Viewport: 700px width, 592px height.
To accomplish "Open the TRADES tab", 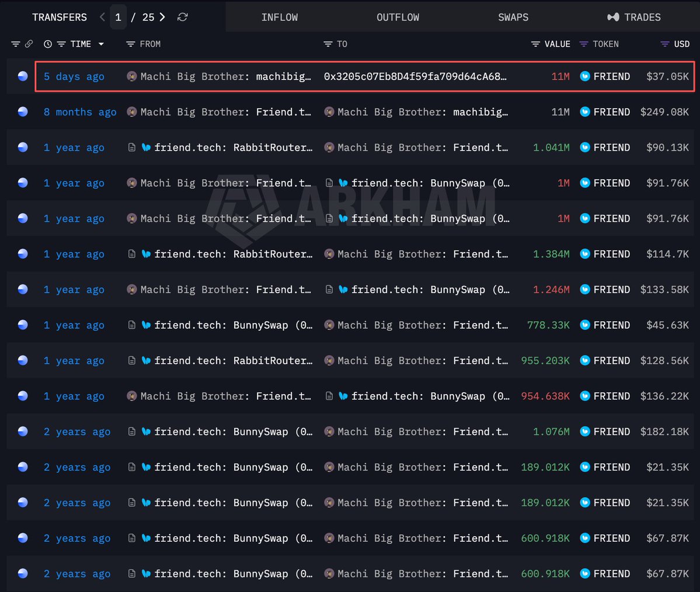I will [634, 17].
